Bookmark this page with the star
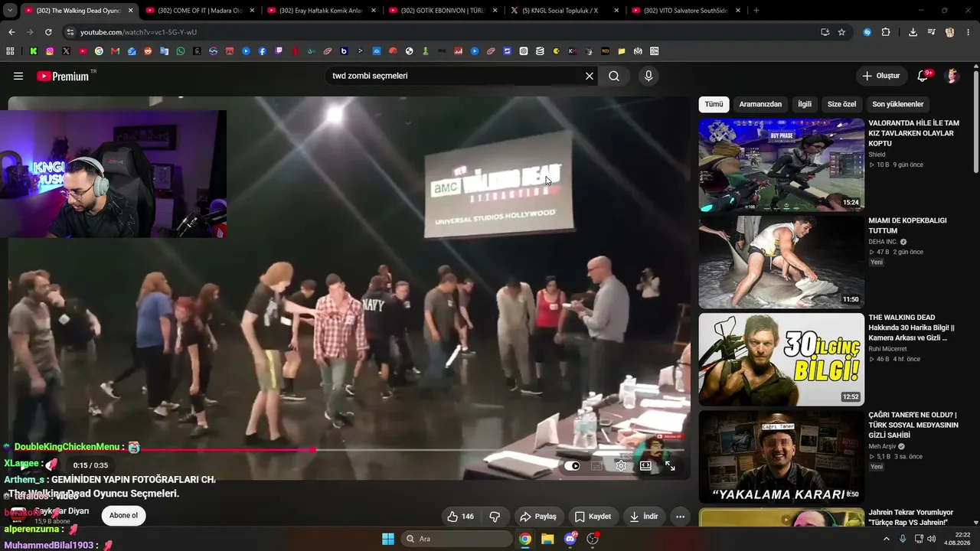Screen dimensions: 980x551 pyautogui.click(x=841, y=32)
